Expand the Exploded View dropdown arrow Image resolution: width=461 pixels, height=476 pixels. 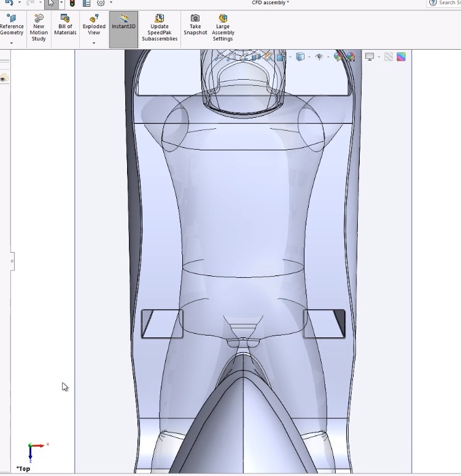coord(94,43)
